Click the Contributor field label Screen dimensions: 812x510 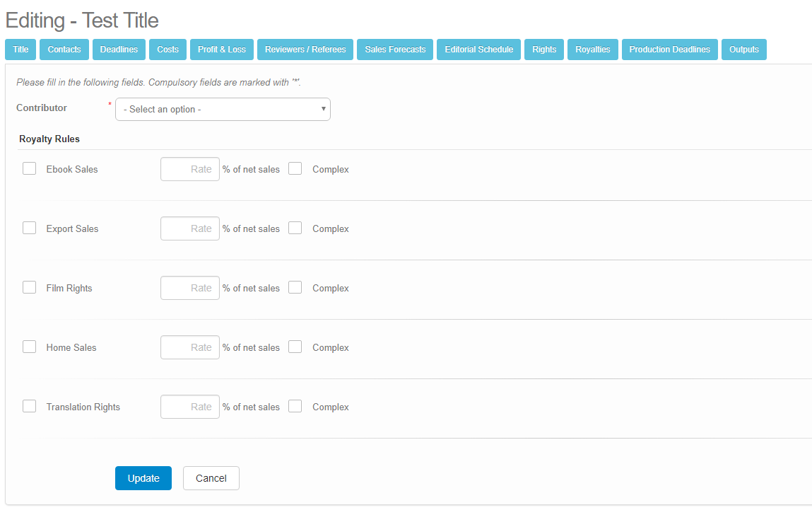(x=42, y=108)
